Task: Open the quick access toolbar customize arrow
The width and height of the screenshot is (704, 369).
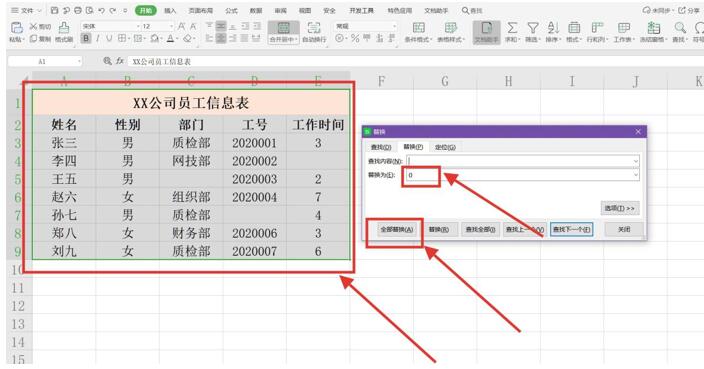Action: (125, 10)
